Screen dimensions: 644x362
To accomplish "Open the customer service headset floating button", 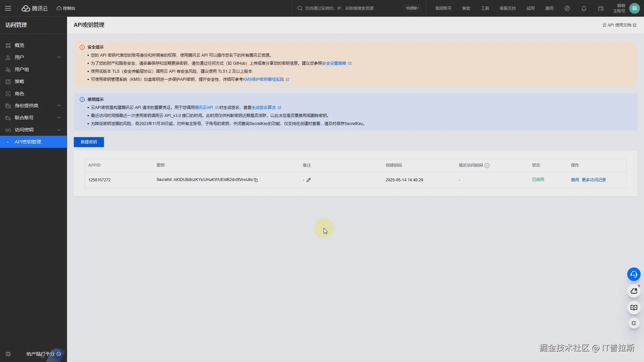I will (x=634, y=274).
